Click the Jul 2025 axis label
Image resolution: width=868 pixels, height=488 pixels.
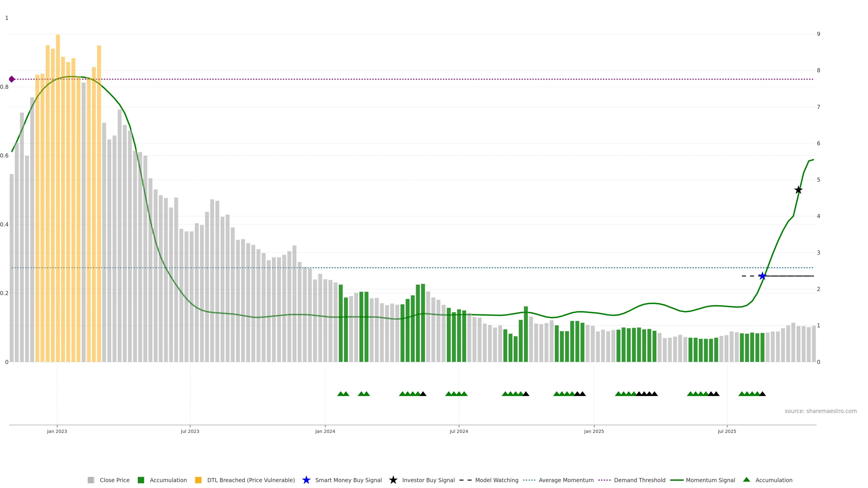[x=727, y=431]
